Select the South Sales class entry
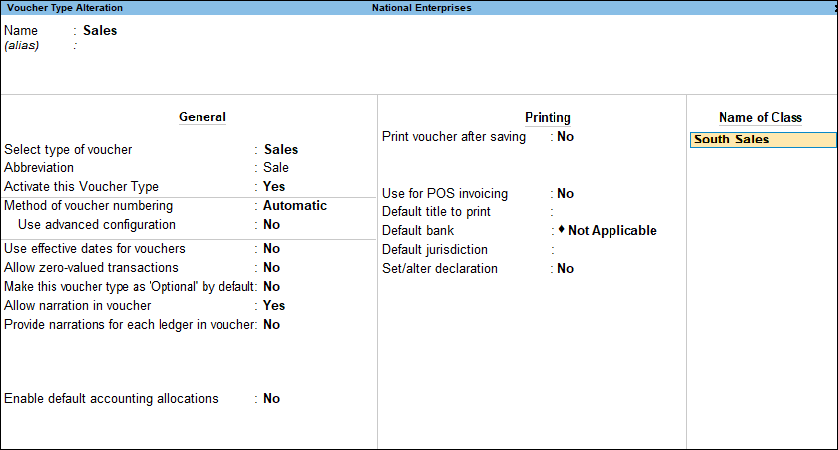 pos(763,139)
